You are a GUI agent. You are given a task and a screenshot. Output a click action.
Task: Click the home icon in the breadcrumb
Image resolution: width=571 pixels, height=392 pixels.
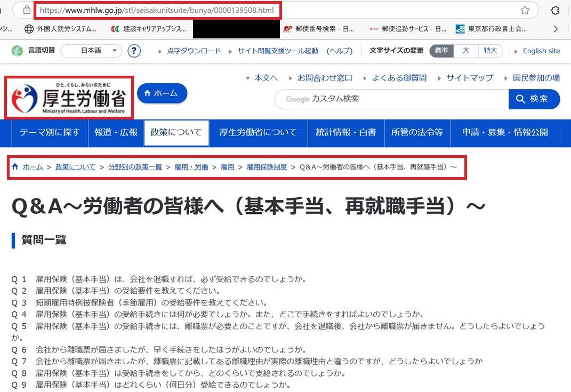point(15,167)
